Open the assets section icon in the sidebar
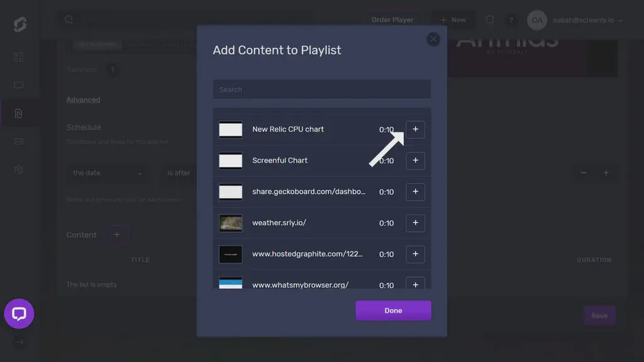 (x=18, y=141)
